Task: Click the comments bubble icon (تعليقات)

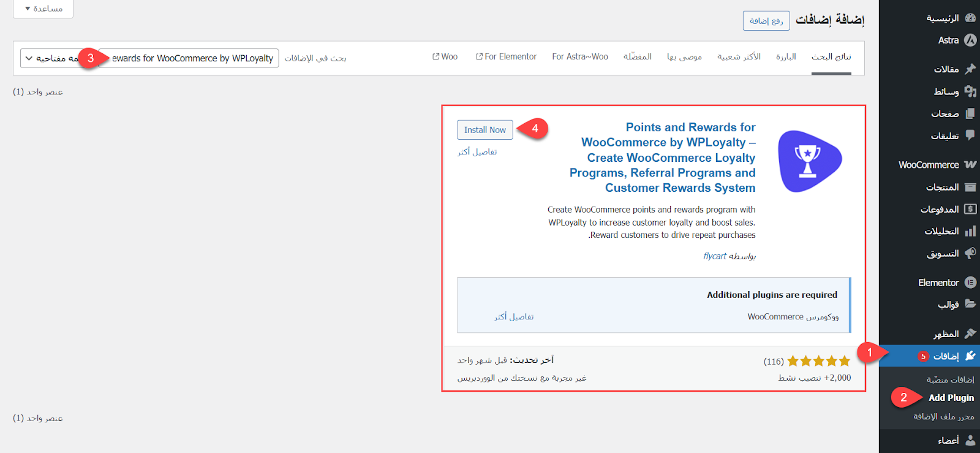Action: (x=970, y=135)
